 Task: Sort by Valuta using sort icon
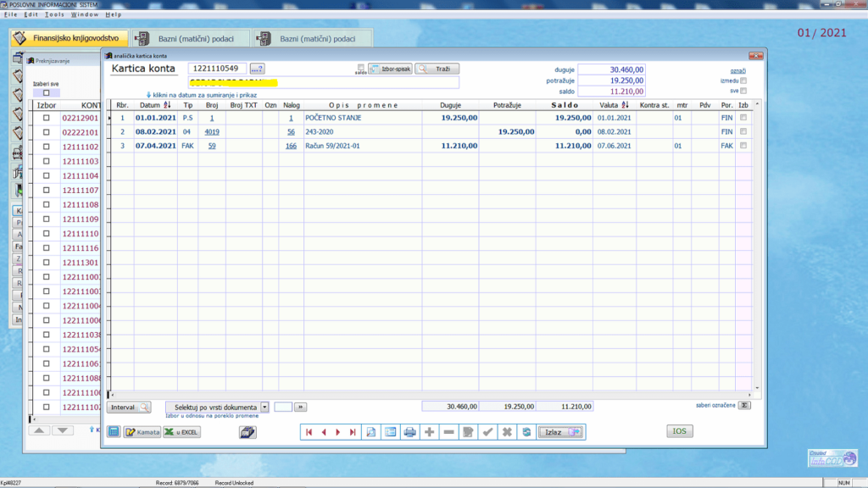coord(625,105)
